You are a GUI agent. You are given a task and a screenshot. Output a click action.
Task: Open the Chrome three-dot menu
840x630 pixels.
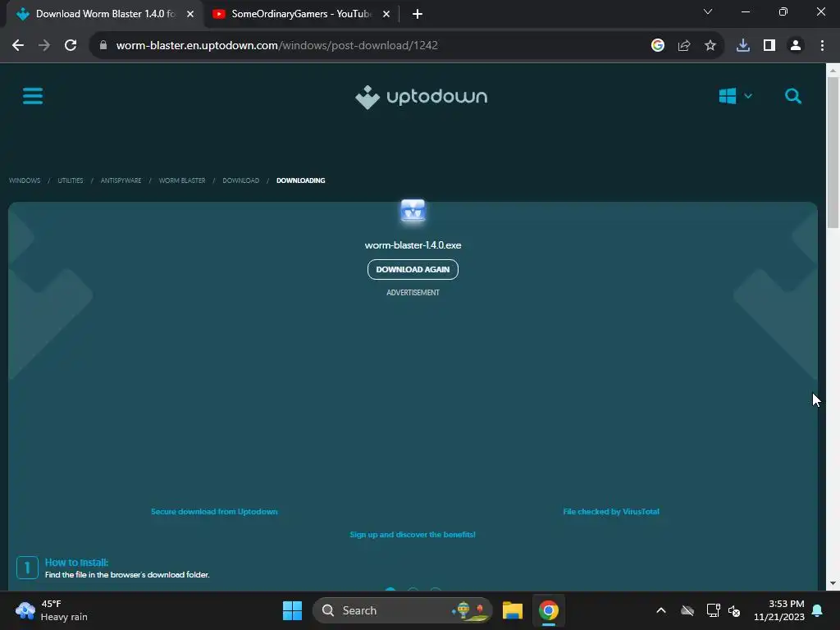coord(822,46)
